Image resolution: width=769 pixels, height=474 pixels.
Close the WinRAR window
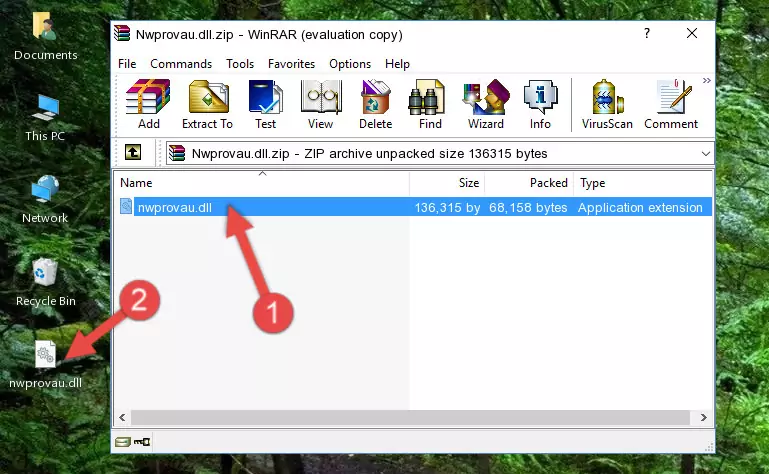point(692,33)
